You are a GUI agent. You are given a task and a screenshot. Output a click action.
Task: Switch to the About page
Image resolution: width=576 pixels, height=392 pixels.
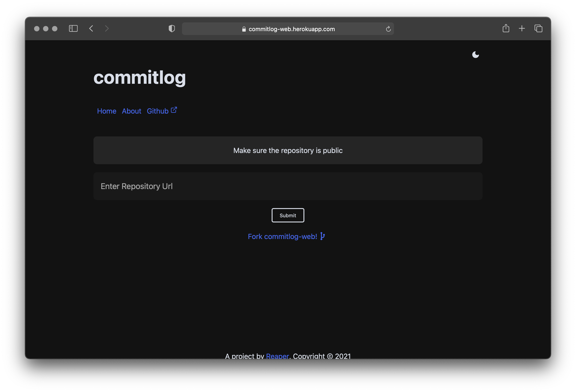(131, 111)
